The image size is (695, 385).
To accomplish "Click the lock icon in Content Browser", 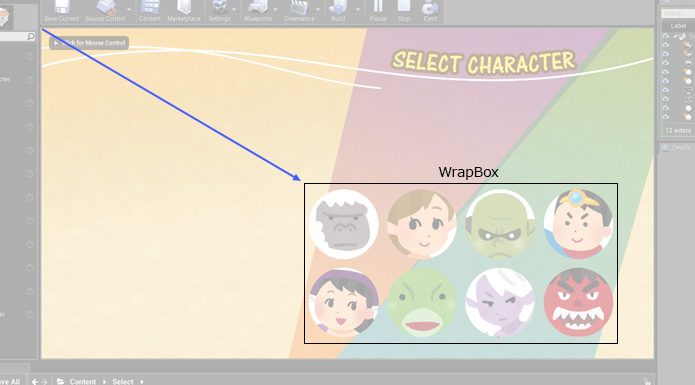I will tap(647, 381).
